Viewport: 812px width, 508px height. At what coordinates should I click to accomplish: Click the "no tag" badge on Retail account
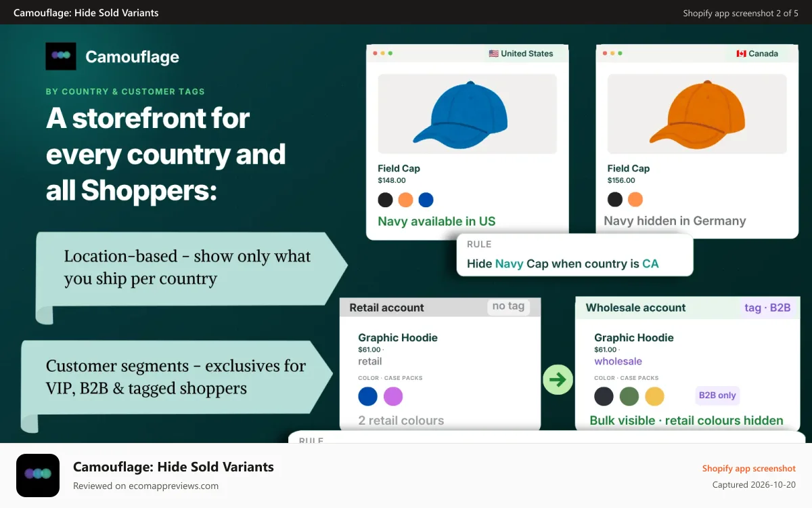[x=509, y=306]
